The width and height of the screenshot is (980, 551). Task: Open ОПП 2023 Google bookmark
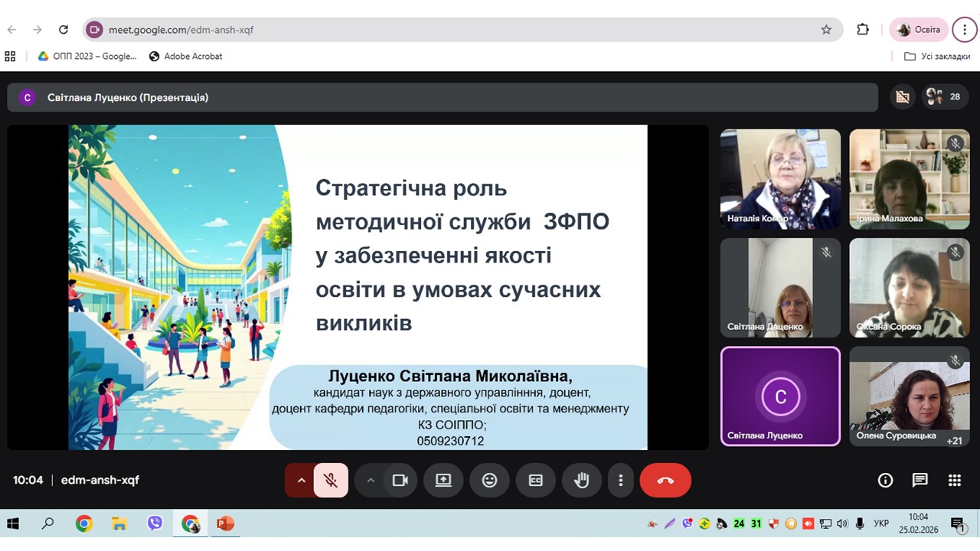87,56
